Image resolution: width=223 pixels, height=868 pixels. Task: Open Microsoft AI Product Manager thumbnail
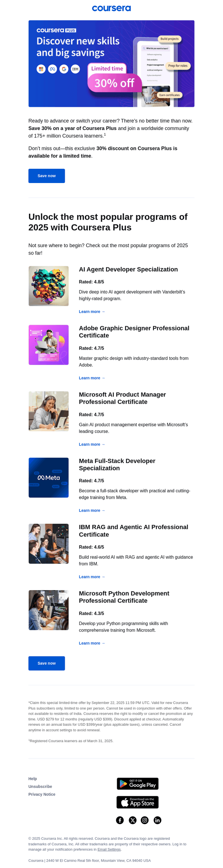pyautogui.click(x=48, y=411)
